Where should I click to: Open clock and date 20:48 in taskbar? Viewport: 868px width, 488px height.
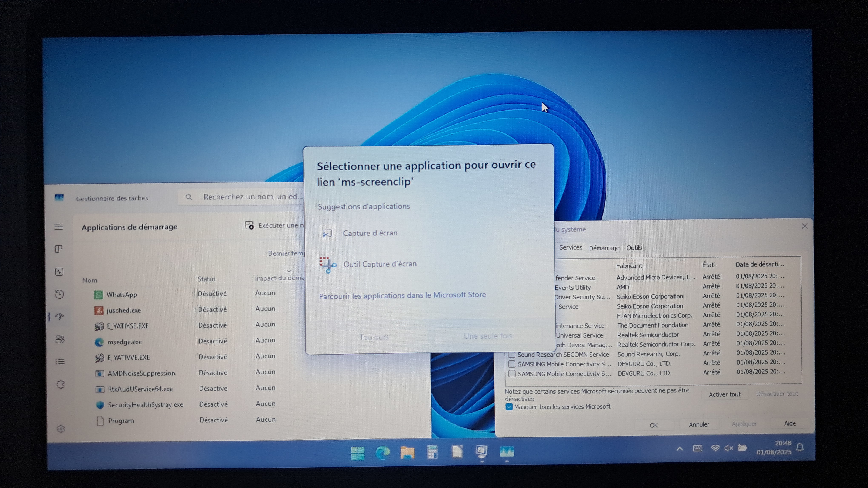pos(774,448)
